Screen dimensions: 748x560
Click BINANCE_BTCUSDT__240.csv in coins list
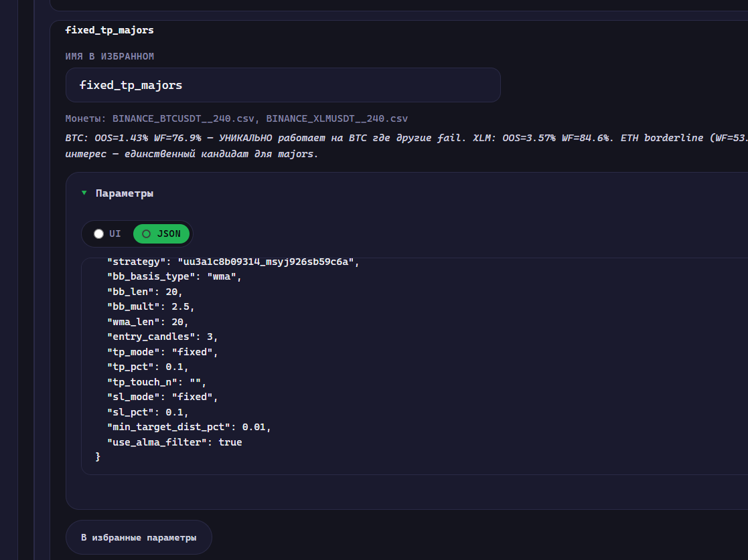(185, 118)
